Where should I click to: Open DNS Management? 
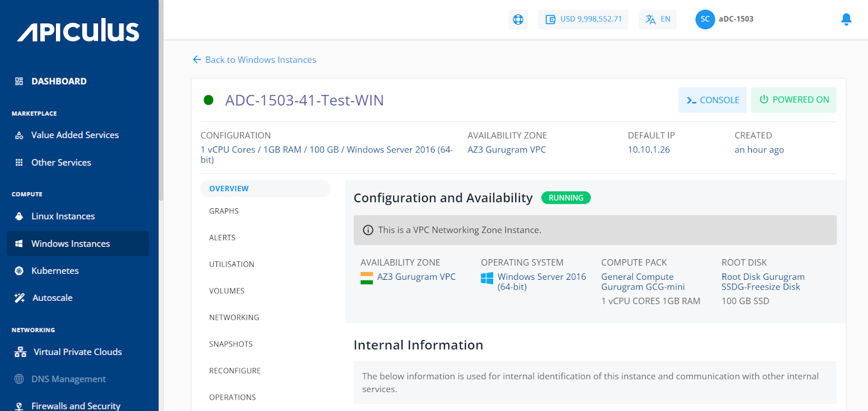pyautogui.click(x=68, y=379)
